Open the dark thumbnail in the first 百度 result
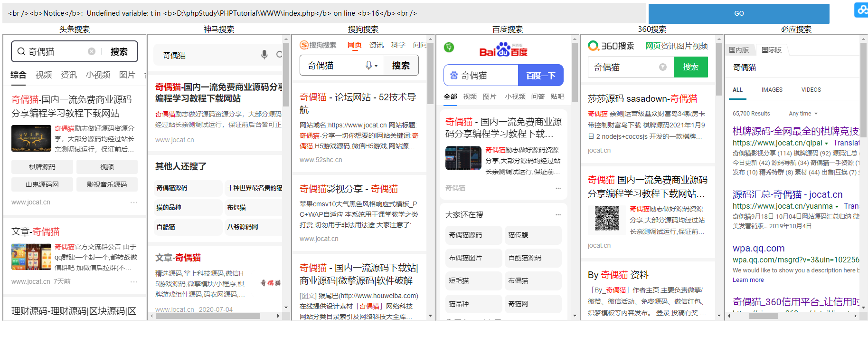The height and width of the screenshot is (357, 868). click(463, 158)
